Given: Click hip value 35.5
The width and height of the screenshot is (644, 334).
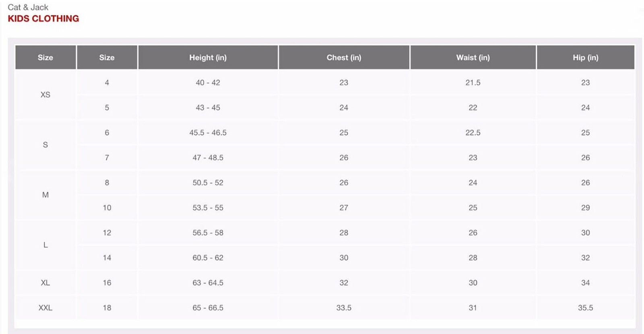Looking at the screenshot, I should tap(586, 308).
